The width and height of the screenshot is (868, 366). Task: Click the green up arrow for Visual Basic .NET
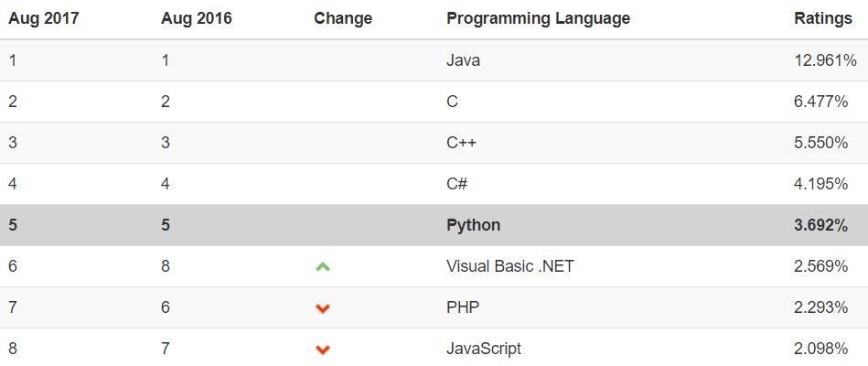pos(323,267)
